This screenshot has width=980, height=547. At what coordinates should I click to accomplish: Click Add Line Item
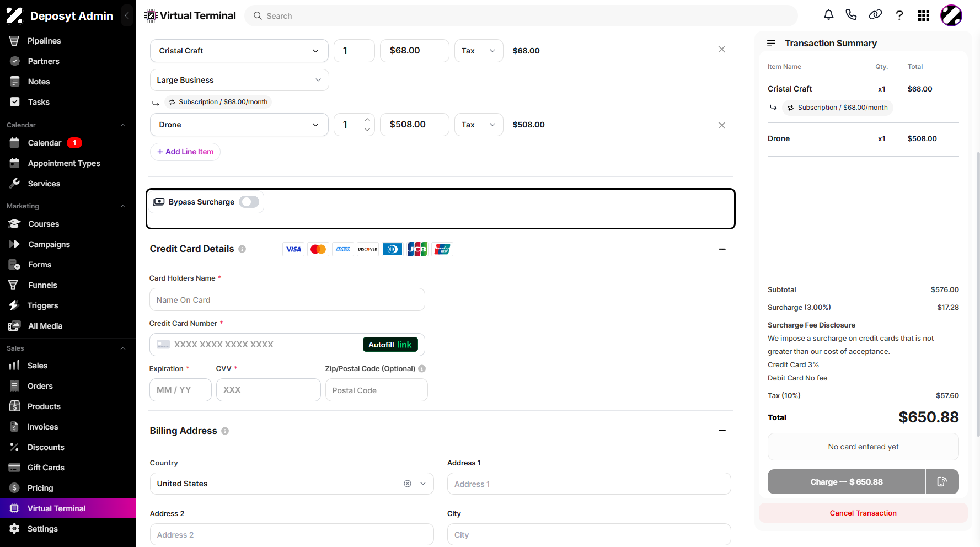coord(185,152)
